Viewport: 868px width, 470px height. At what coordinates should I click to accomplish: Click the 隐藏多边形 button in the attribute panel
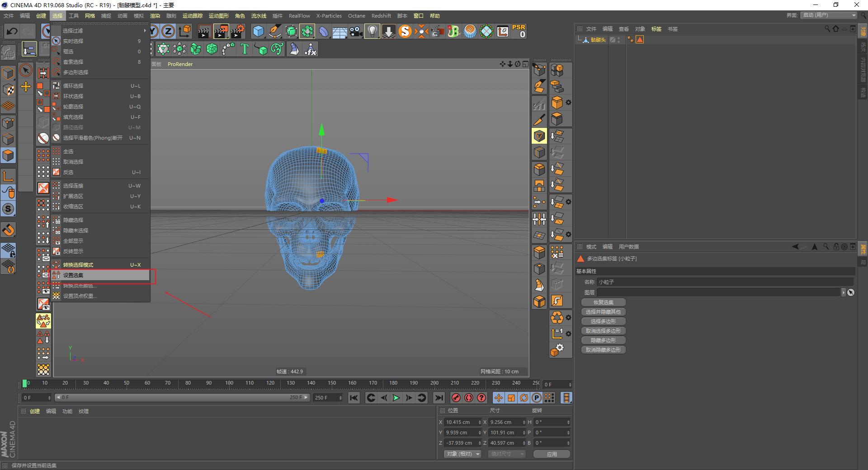[603, 340]
